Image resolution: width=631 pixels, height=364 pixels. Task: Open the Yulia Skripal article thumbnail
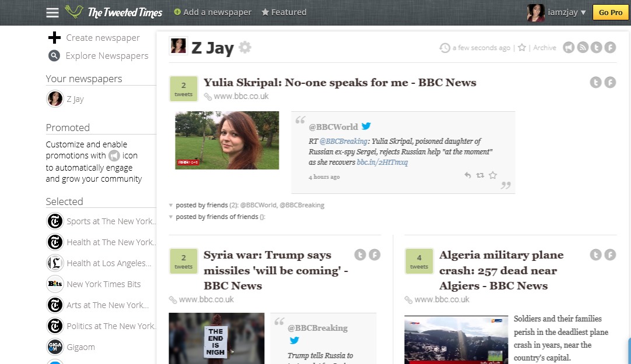pos(227,140)
